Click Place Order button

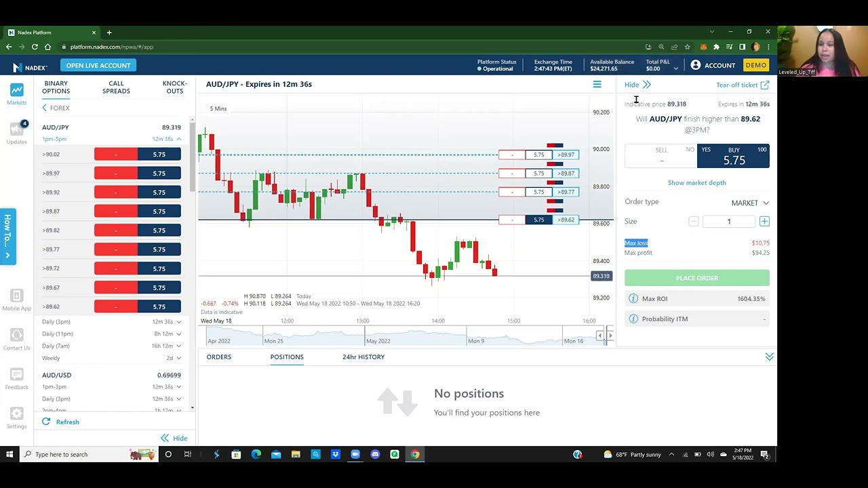click(697, 278)
